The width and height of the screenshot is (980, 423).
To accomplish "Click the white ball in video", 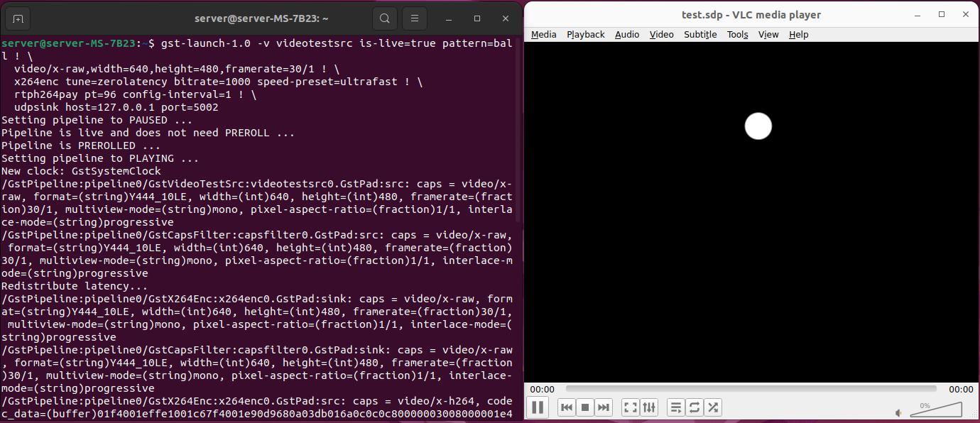I will click(758, 126).
